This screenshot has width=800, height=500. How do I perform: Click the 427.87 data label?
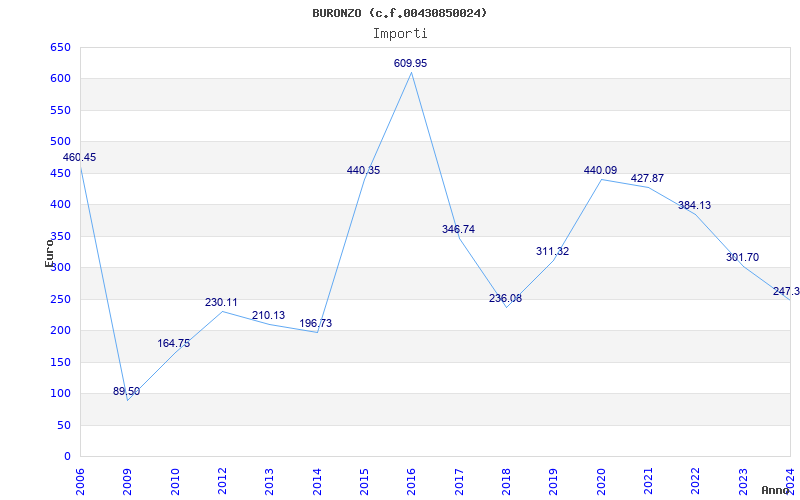click(x=647, y=179)
